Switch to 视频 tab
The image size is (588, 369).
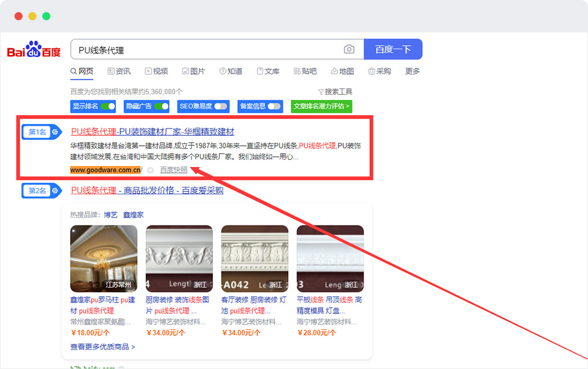click(x=156, y=71)
